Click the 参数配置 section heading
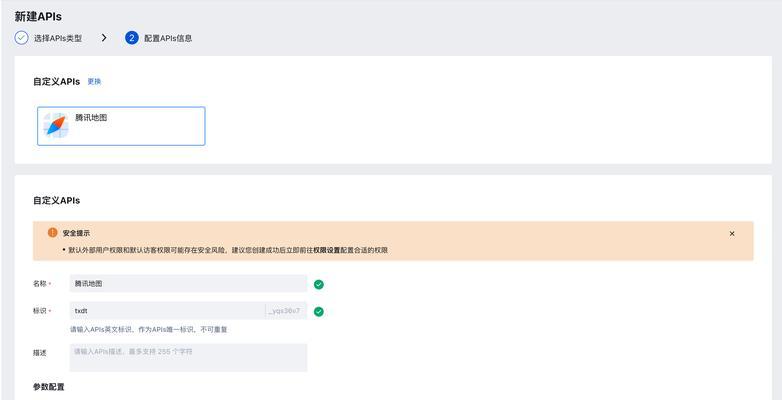The image size is (782, 400). point(49,387)
